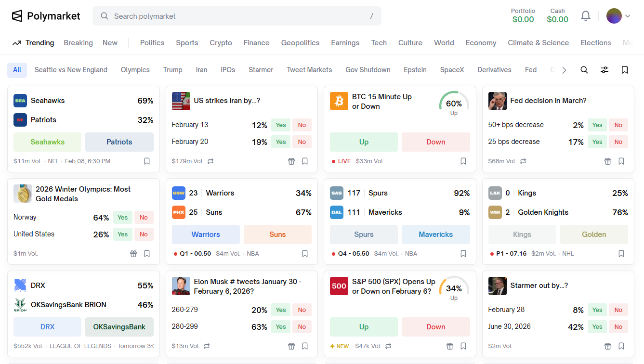Open gift icon on S&P 500 card

[450, 346]
